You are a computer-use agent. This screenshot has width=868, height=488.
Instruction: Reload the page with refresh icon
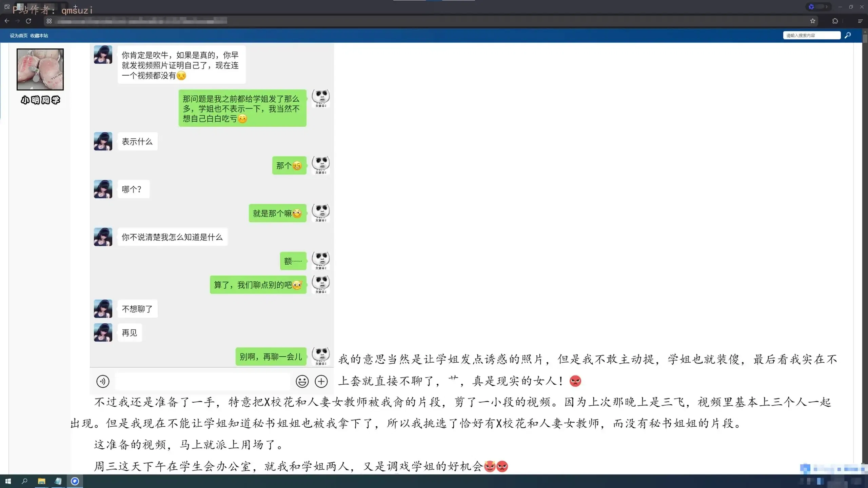coord(28,21)
